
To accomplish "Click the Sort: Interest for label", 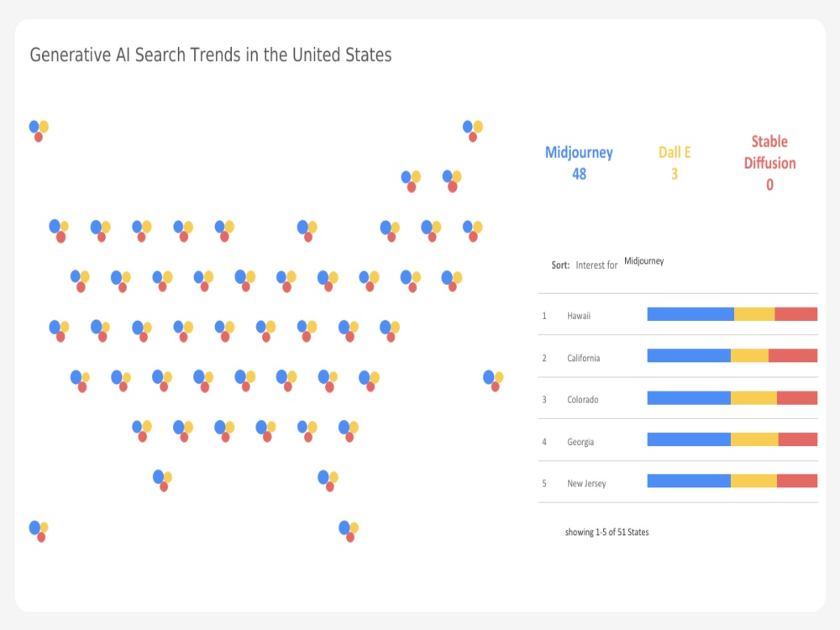I will click(585, 265).
